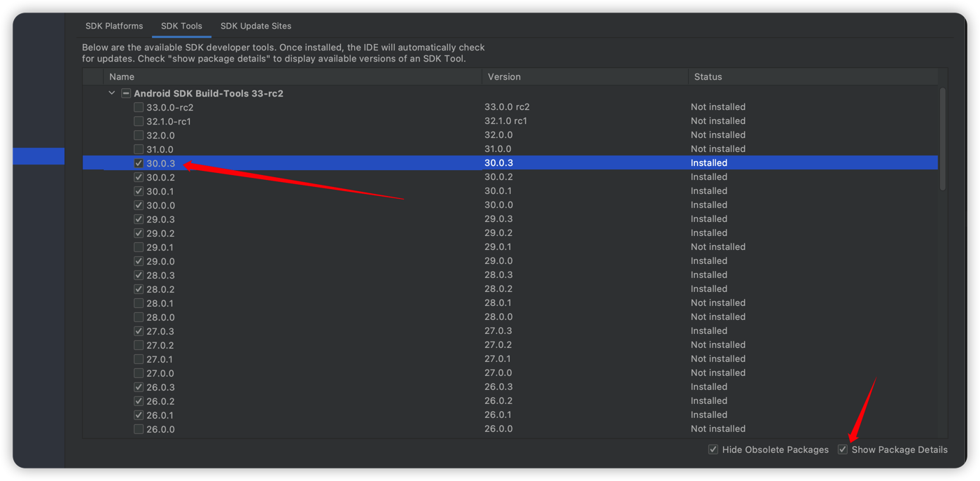980x481 pixels.
Task: Click the vertical scrollbar of package list
Action: [x=942, y=140]
